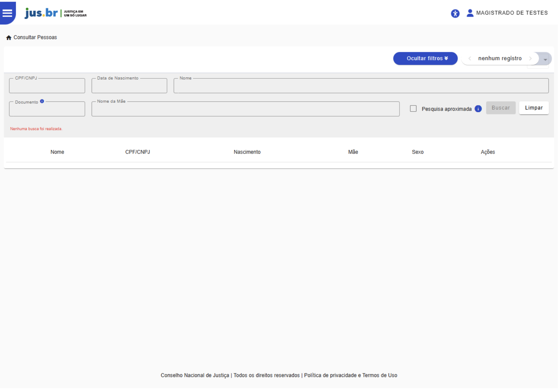Enable the Pesquisa aproximada checkbox
Viewport: 558px width, 392px height.
click(413, 109)
